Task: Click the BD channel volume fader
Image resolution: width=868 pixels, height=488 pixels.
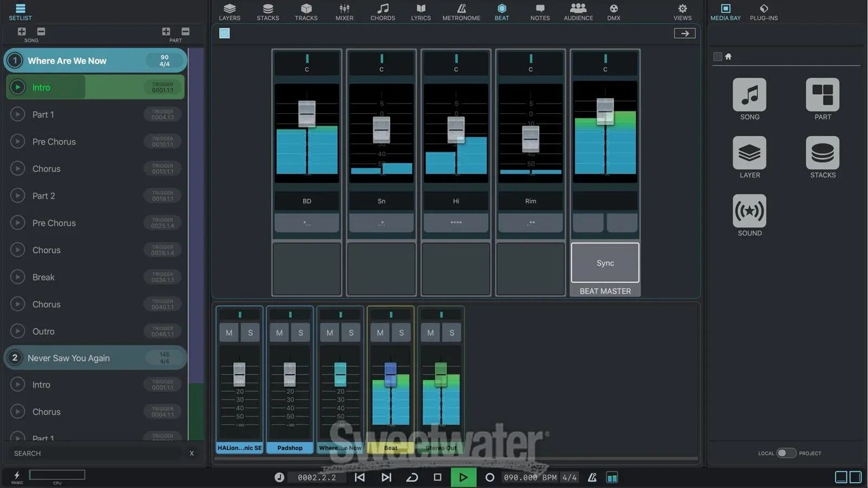Action: pyautogui.click(x=307, y=113)
